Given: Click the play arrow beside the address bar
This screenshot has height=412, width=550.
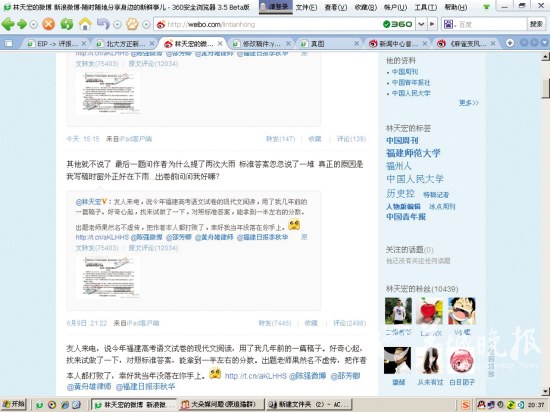Looking at the screenshot, I should click(x=432, y=24).
